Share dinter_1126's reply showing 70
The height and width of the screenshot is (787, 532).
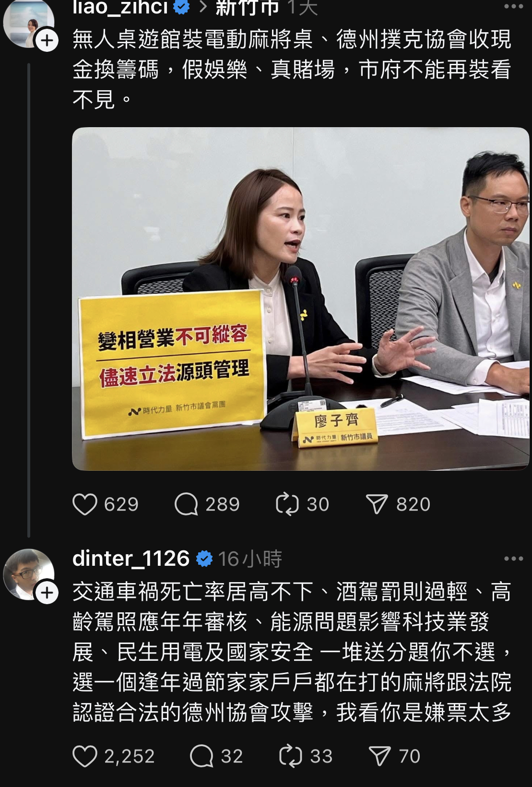(380, 756)
